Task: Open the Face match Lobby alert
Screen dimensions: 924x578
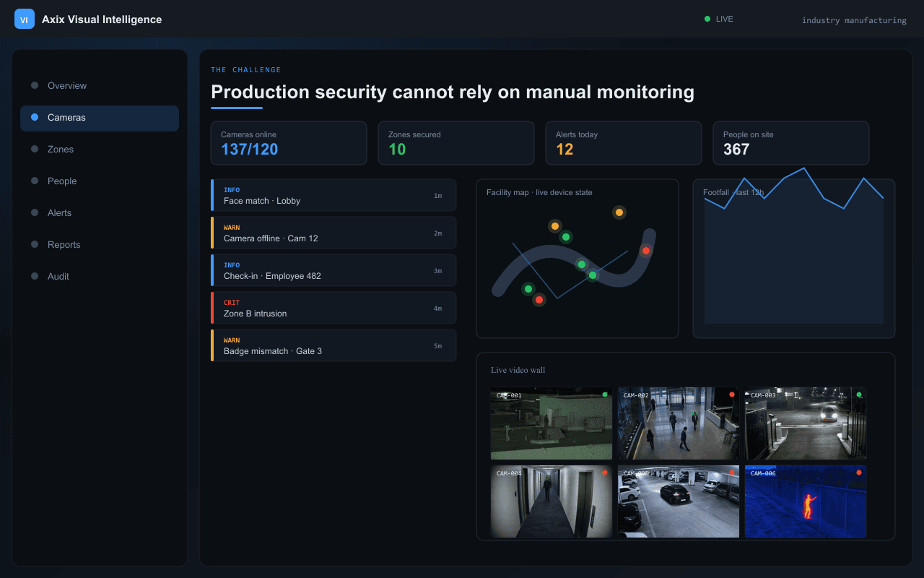Action: coord(334,195)
